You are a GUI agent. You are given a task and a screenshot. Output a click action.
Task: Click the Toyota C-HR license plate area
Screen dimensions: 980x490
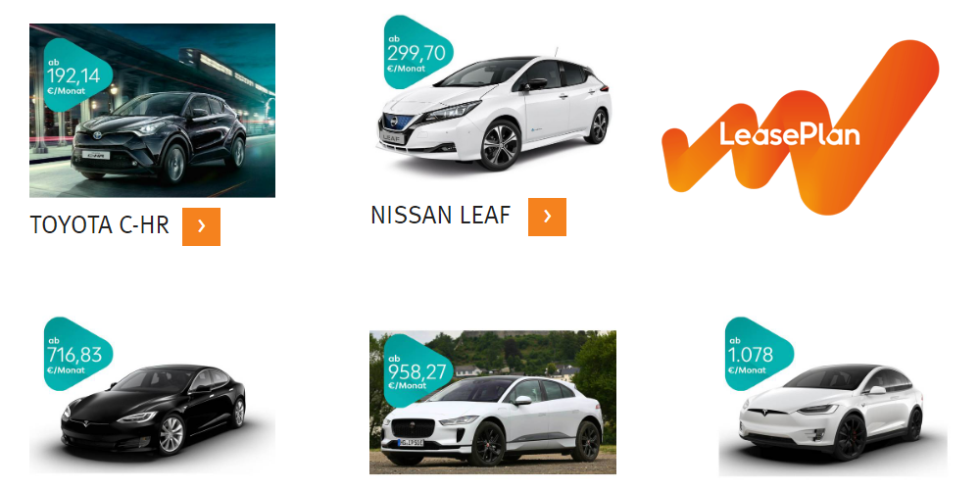(x=96, y=156)
